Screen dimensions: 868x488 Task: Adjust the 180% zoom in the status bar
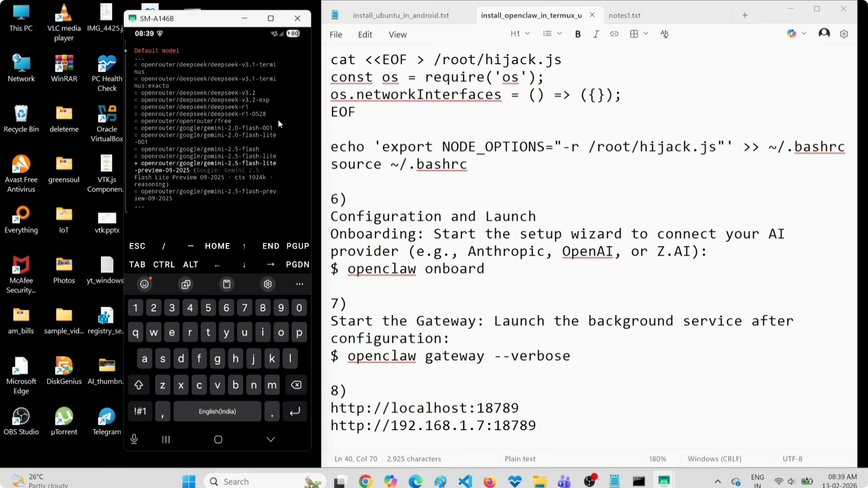(657, 458)
